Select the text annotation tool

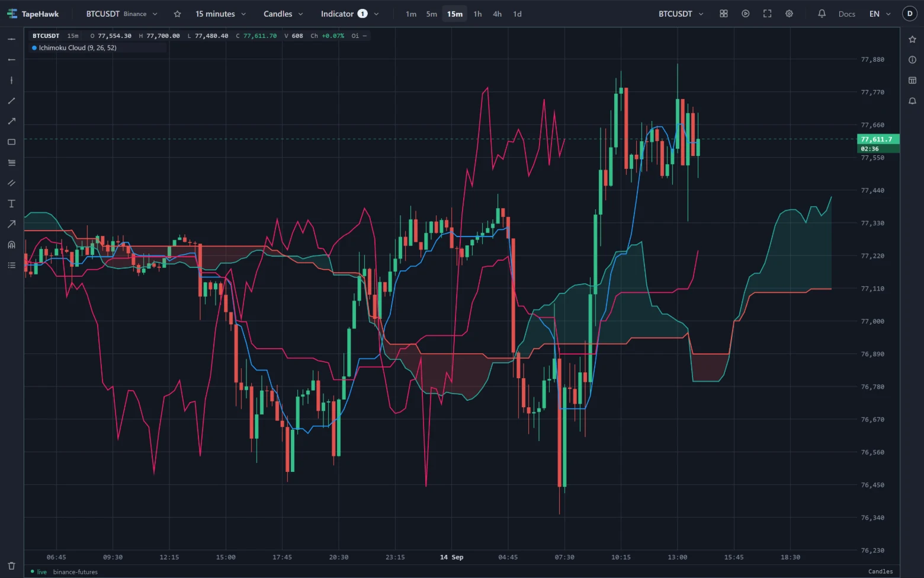[11, 203]
